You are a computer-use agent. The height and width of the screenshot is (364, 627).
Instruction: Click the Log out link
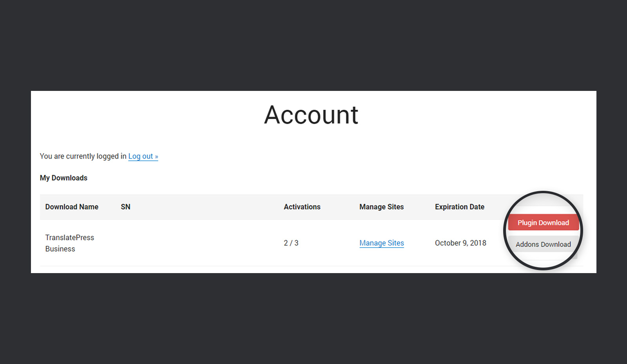[x=143, y=156]
